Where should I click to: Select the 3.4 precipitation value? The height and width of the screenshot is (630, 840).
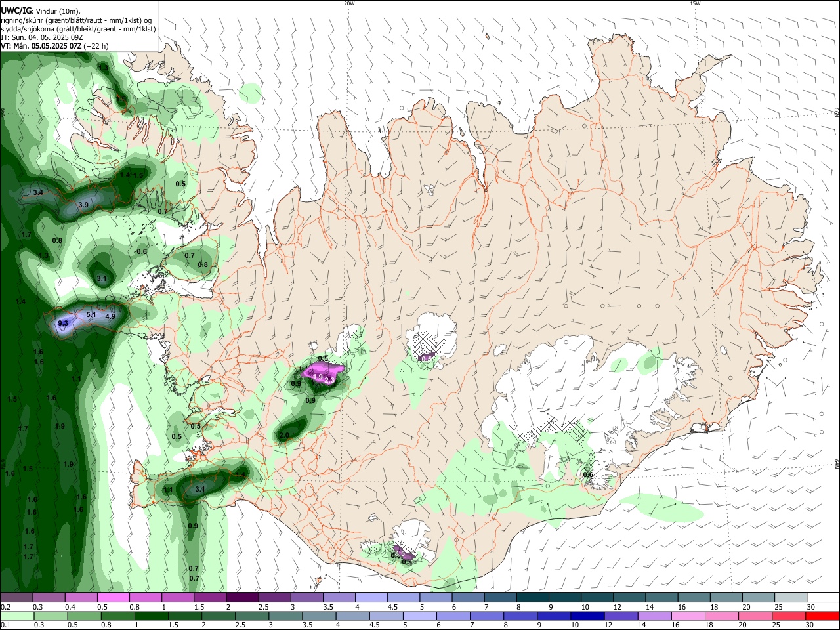coord(38,192)
